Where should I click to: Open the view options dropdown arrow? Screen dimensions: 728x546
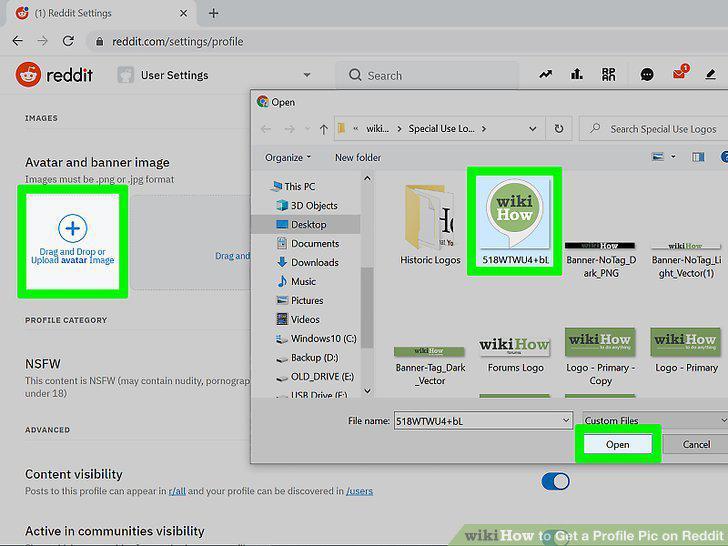point(673,157)
